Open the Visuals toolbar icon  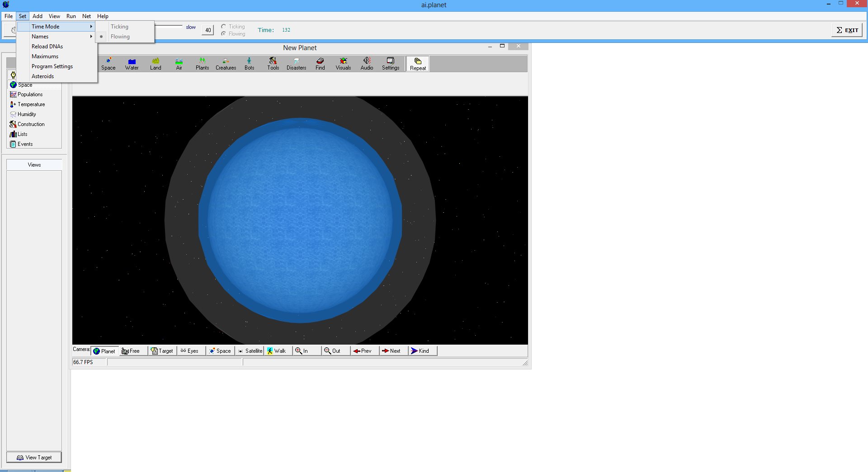point(344,64)
